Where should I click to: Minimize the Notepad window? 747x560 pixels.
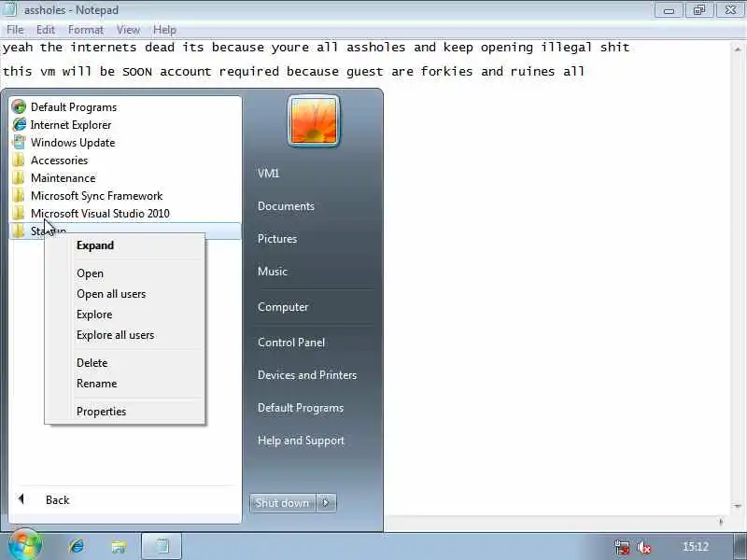tap(669, 10)
